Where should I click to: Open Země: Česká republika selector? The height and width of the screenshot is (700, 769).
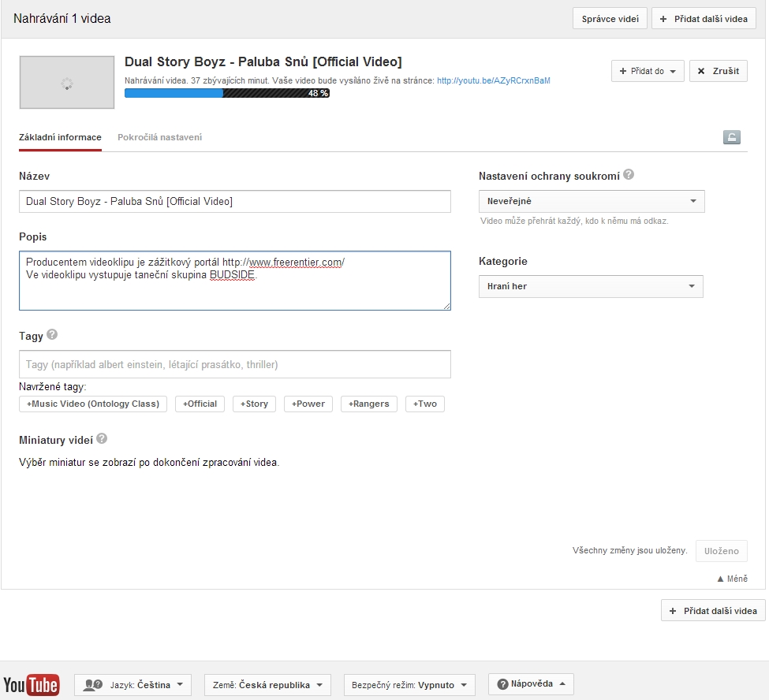(x=267, y=685)
